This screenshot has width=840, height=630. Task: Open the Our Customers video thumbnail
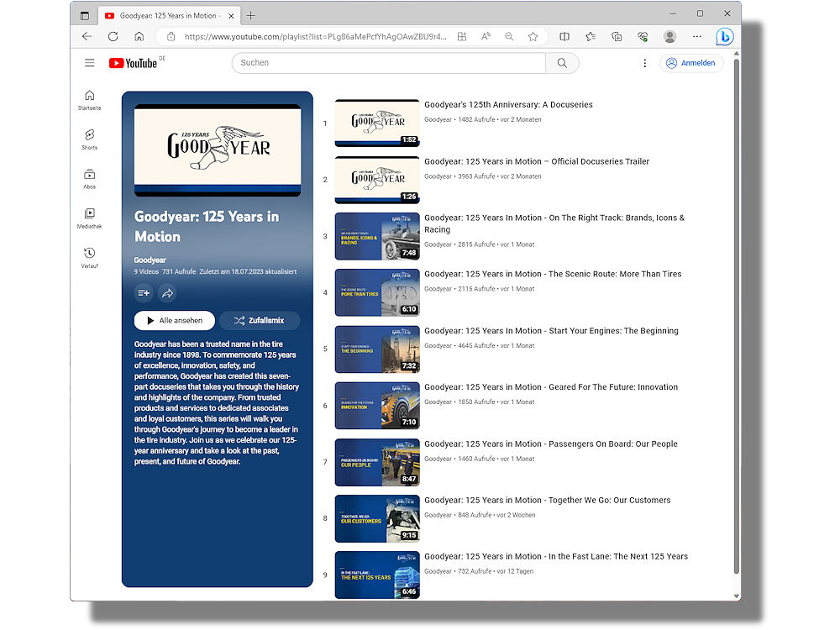tap(377, 518)
